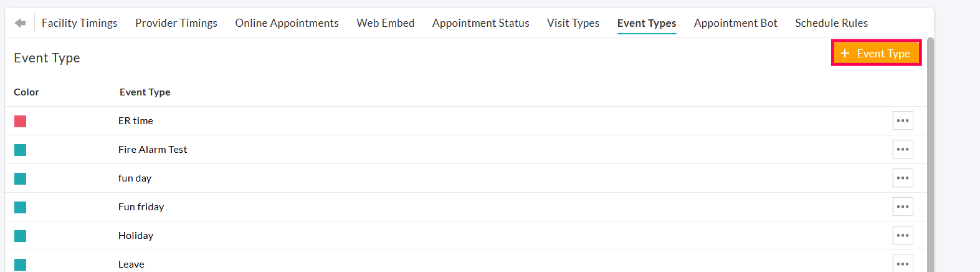Open more options for fun day
This screenshot has width=980, height=272.
(x=903, y=178)
